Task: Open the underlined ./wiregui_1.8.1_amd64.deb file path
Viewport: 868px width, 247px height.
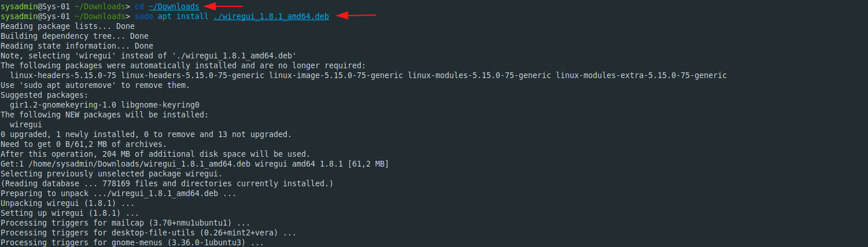Action: click(271, 16)
